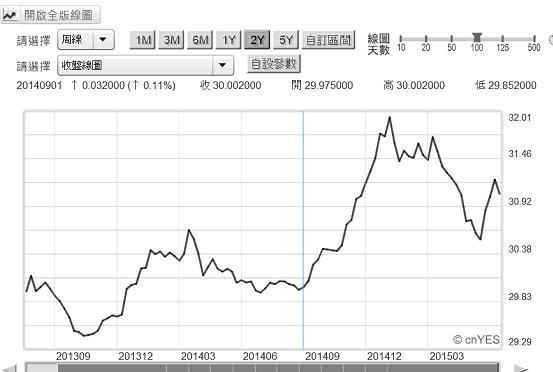Switch to the 5Y range
The image size is (553, 372).
coord(286,40)
